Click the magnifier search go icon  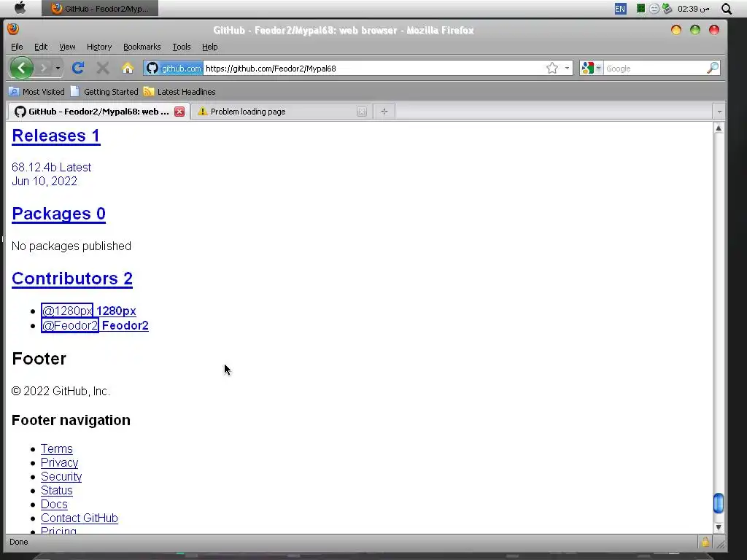(712, 68)
